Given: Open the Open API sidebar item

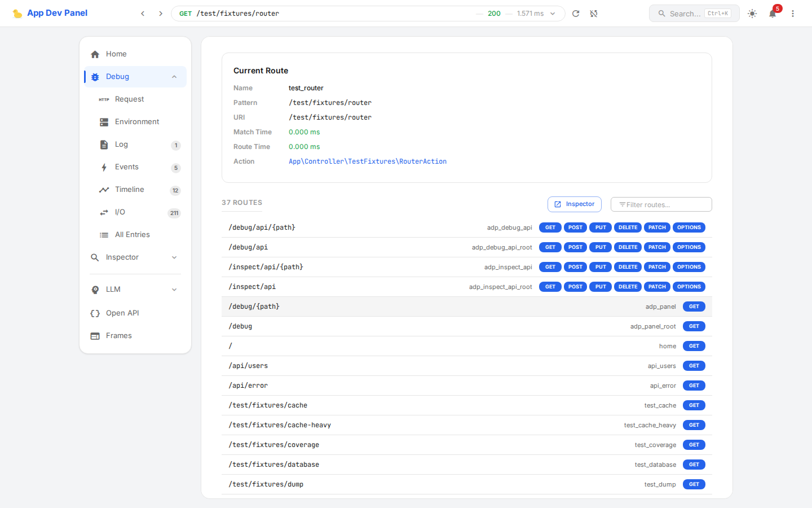Looking at the screenshot, I should (x=122, y=313).
